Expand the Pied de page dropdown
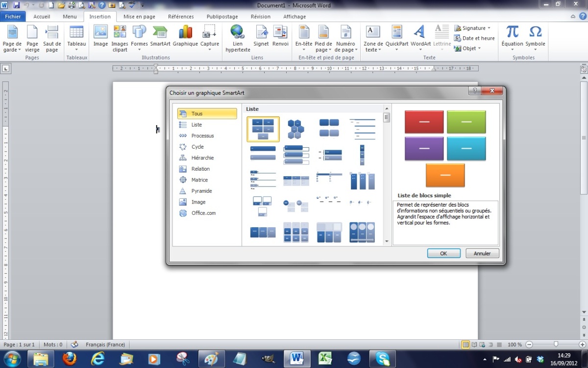This screenshot has width=588, height=368. coord(323,39)
